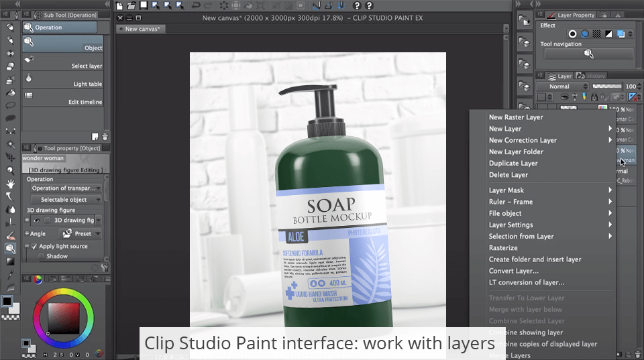The width and height of the screenshot is (644, 360).
Task: Click the first question-mark help icon
Action: point(356,6)
